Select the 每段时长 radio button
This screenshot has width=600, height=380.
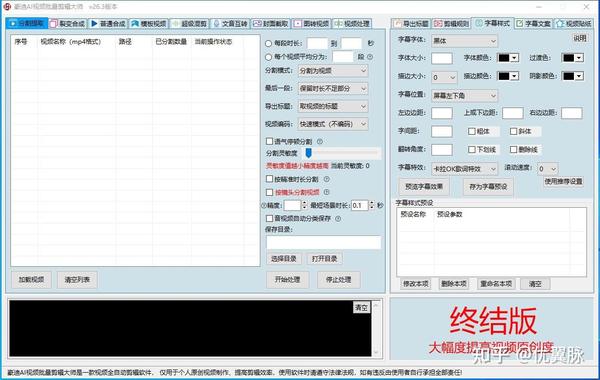pyautogui.click(x=269, y=44)
